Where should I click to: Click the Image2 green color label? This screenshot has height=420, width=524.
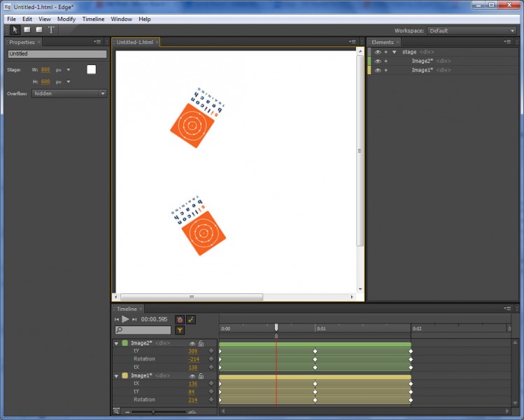[125, 343]
